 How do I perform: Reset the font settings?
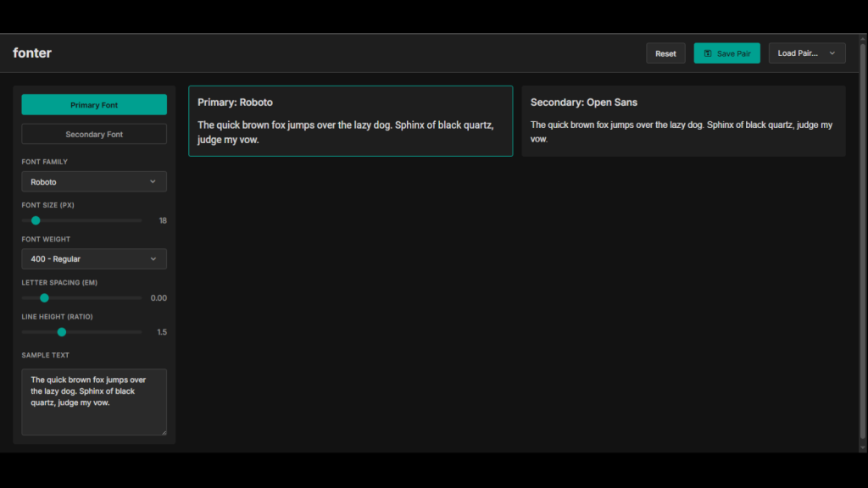pos(665,53)
